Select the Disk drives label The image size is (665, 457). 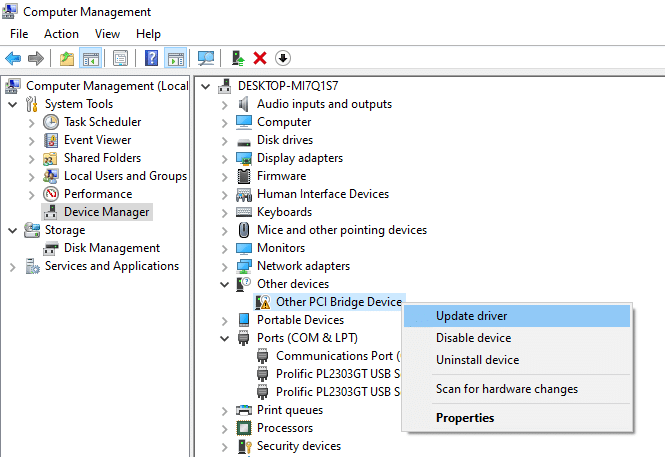point(285,140)
